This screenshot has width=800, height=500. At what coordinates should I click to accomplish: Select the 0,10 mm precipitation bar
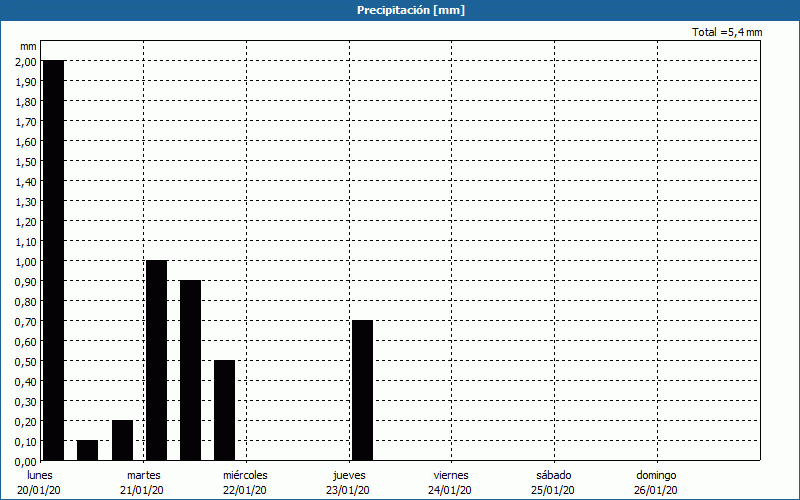(87, 451)
